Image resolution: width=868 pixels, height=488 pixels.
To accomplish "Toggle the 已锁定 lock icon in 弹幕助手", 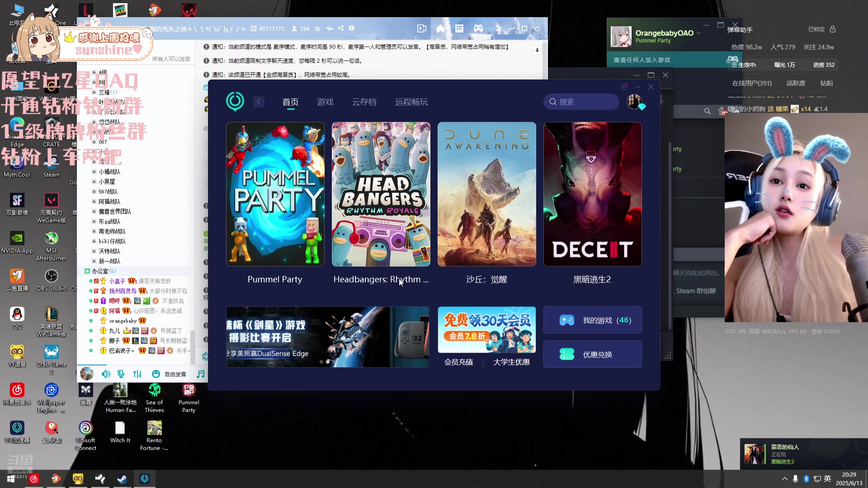I will click(x=833, y=29).
